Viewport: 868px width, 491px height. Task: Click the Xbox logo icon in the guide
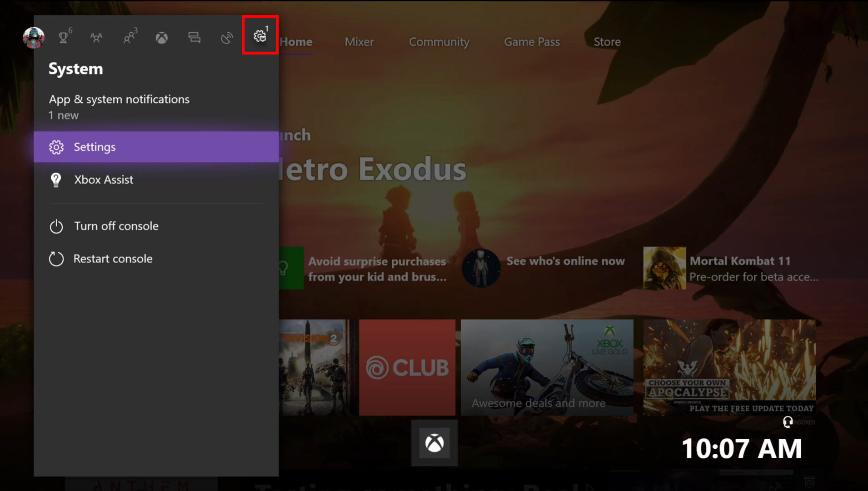pyautogui.click(x=161, y=38)
